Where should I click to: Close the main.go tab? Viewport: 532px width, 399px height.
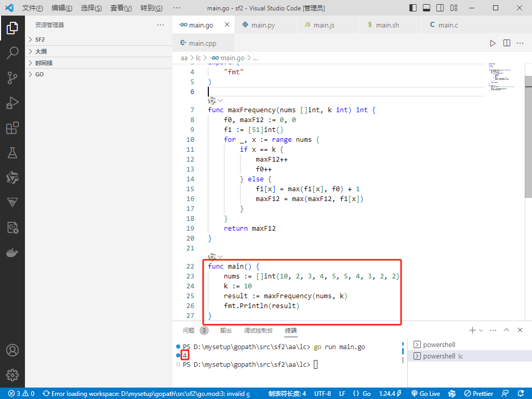point(227,24)
